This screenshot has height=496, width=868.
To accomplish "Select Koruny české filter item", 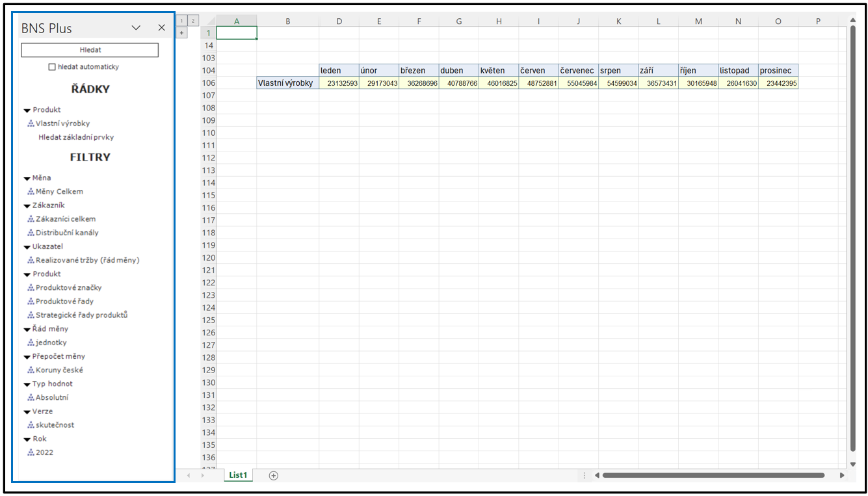I will tap(59, 370).
